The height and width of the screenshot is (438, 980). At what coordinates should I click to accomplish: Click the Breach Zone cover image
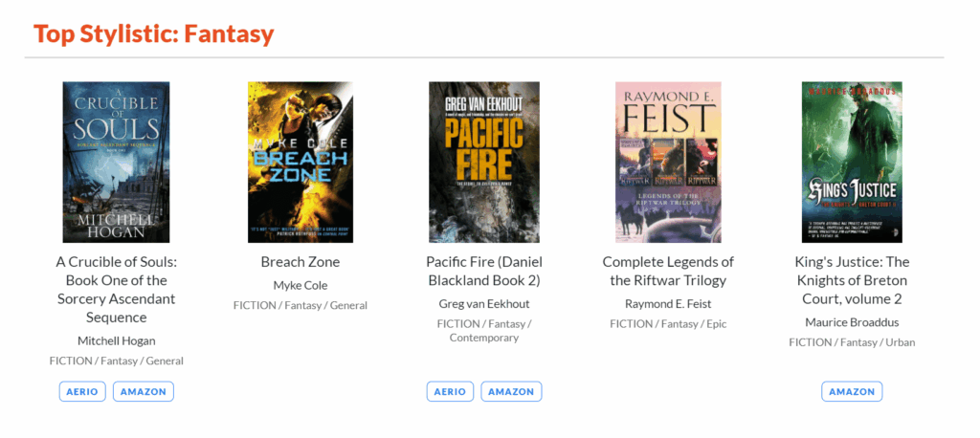(300, 162)
